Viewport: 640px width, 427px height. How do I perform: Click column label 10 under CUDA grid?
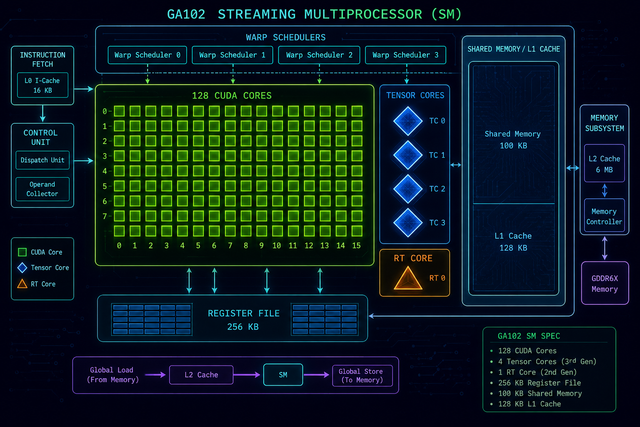(277, 245)
